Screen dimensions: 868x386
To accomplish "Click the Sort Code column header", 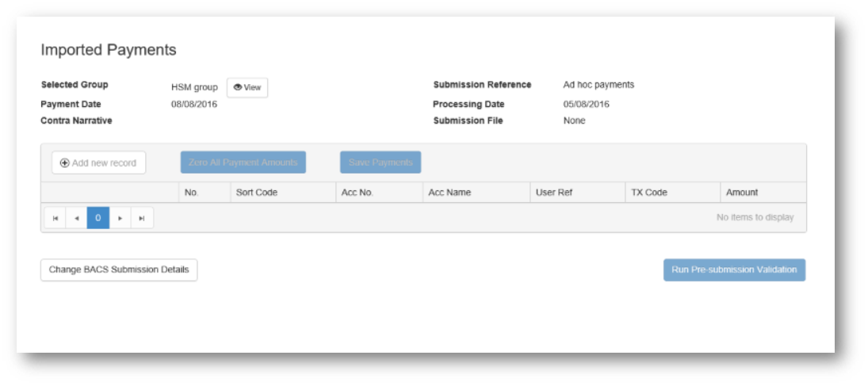I will coord(257,193).
